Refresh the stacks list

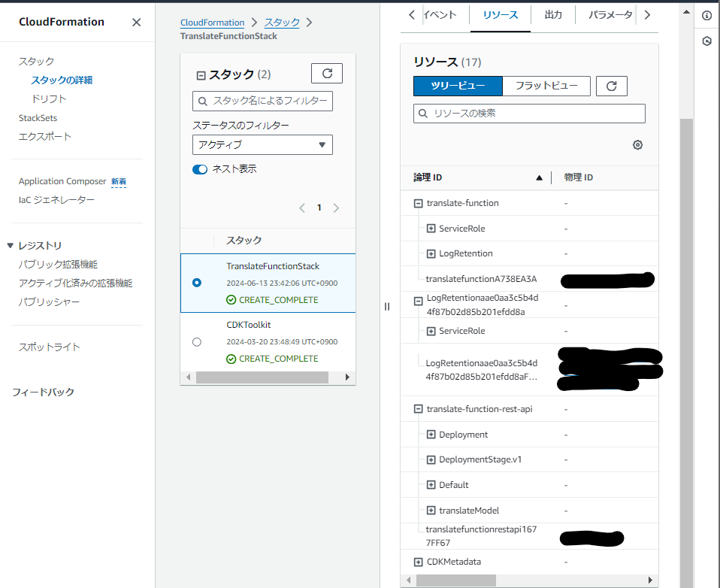tap(327, 74)
